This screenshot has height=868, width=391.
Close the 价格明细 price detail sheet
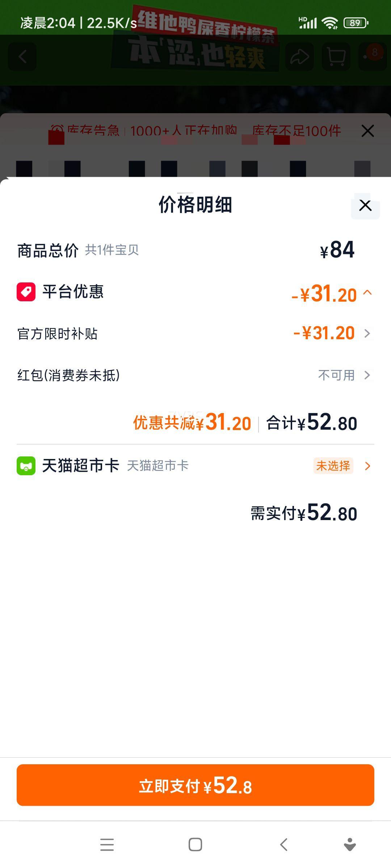pos(365,205)
